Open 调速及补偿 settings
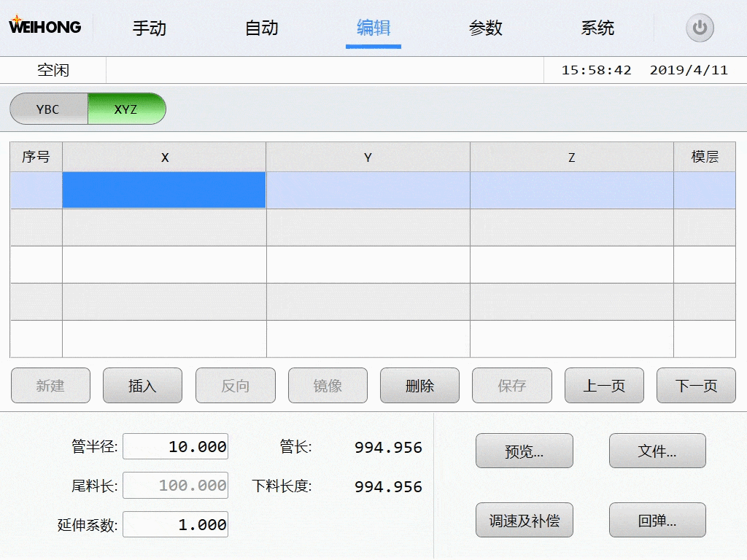The image size is (747, 560). click(524, 520)
